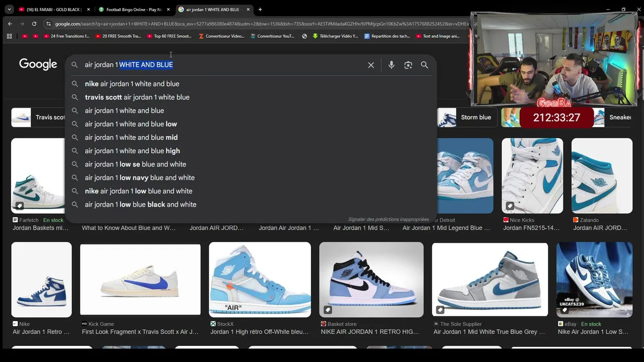Open the globe icon bookmark
Image resolution: width=644 pixels, height=362 pixels.
click(304, 36)
